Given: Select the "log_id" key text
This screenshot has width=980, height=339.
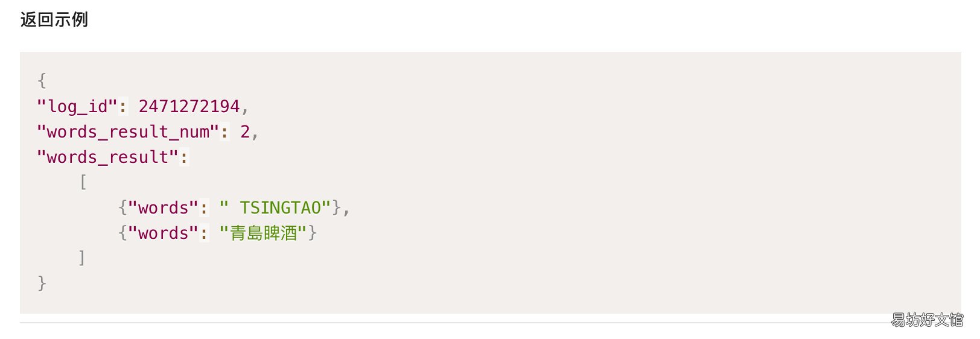Looking at the screenshot, I should [77, 107].
